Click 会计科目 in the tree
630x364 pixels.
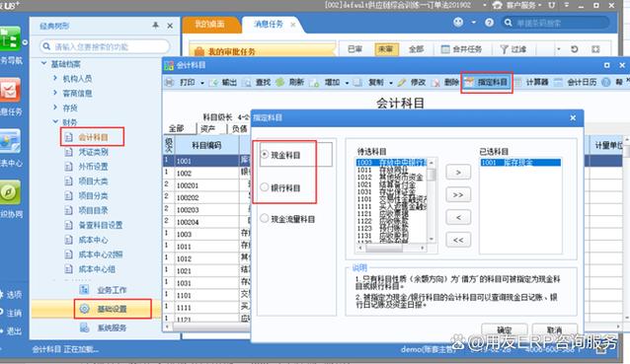(x=93, y=137)
